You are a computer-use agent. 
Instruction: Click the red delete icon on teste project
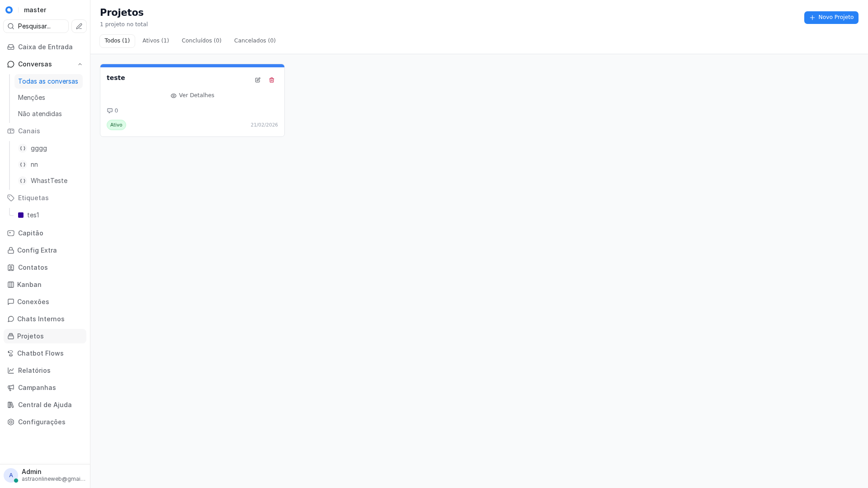pyautogui.click(x=272, y=80)
